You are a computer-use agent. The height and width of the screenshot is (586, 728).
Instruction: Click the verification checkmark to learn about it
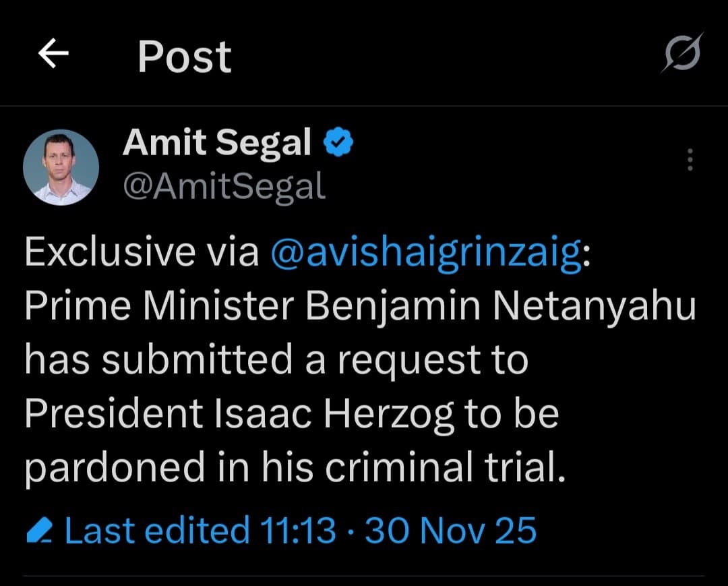(338, 142)
